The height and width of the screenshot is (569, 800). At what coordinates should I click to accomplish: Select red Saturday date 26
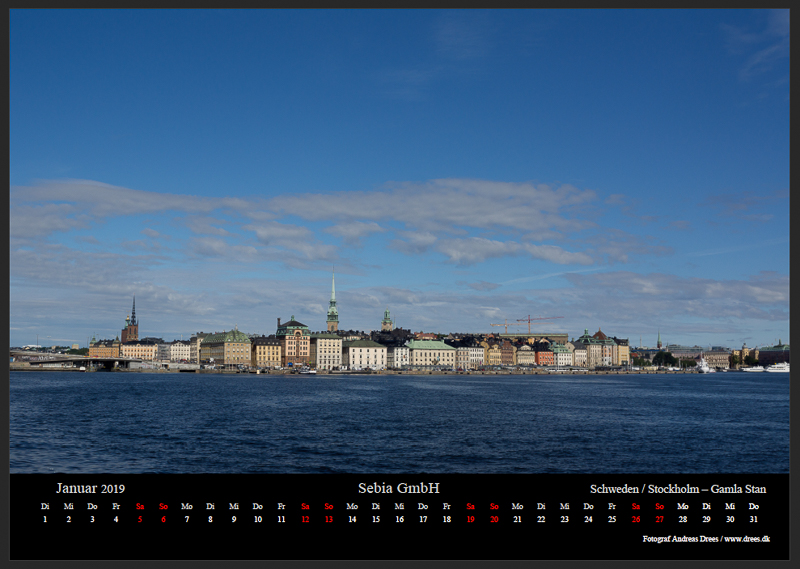coord(636,519)
